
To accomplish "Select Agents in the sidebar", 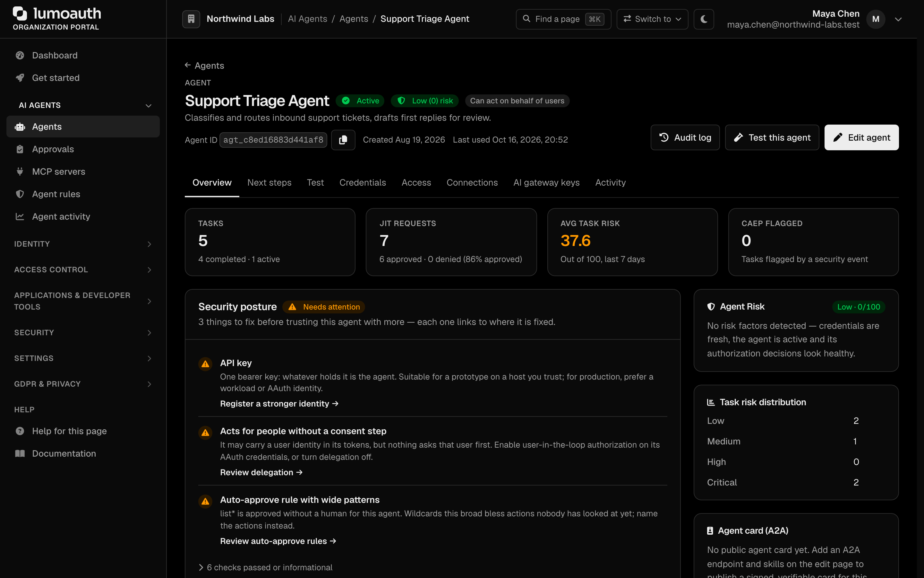I will tap(83, 127).
